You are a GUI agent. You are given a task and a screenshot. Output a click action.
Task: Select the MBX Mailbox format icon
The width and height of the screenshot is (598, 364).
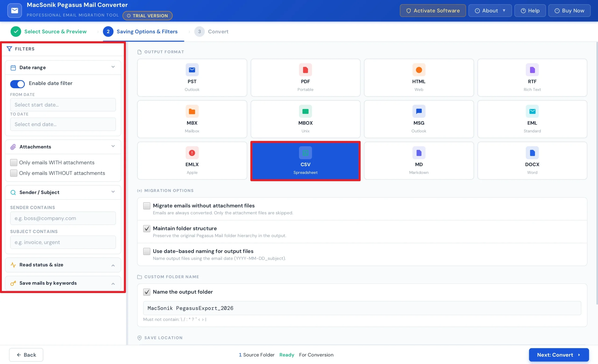(192, 111)
